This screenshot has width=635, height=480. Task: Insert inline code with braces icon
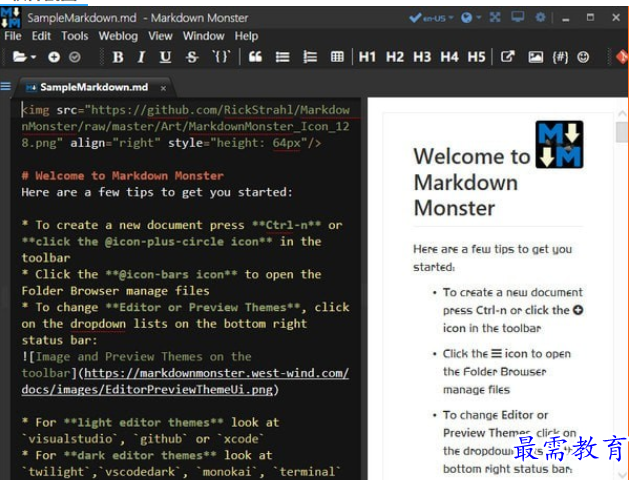(221, 56)
